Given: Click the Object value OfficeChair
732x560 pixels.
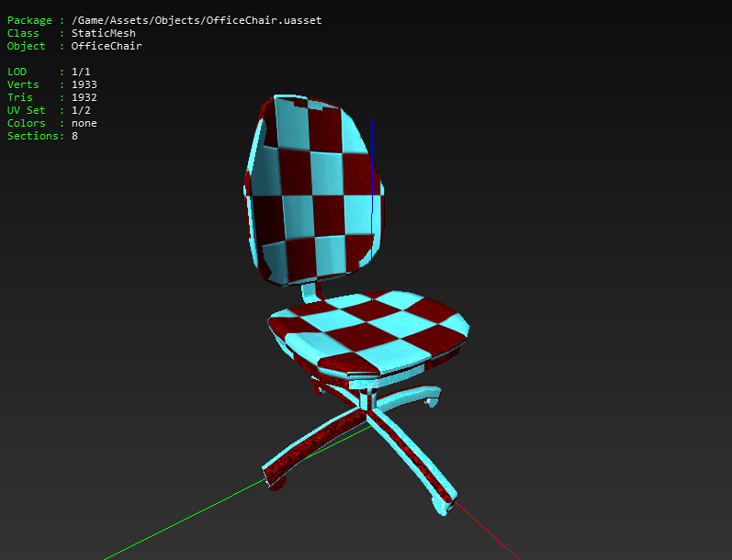Looking at the screenshot, I should pos(107,46).
